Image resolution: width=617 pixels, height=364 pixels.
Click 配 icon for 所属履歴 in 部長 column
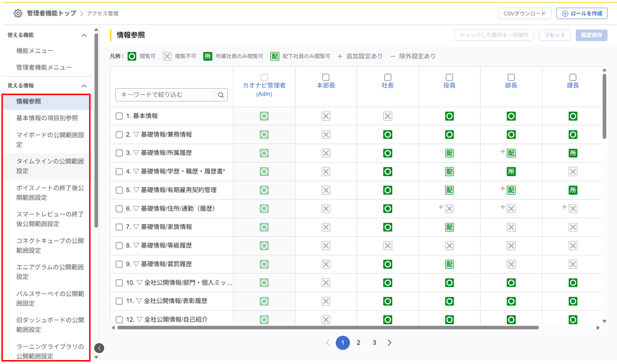click(x=511, y=153)
